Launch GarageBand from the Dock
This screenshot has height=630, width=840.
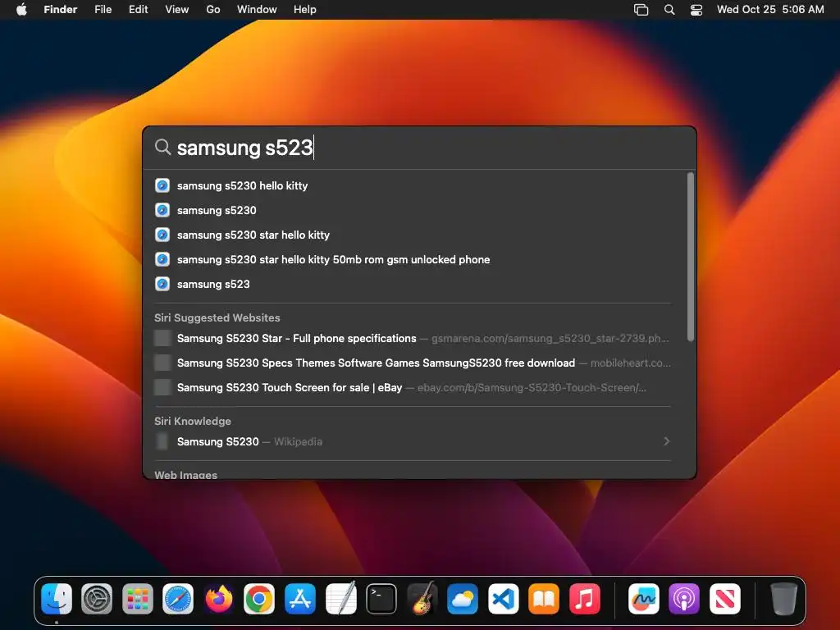422,598
